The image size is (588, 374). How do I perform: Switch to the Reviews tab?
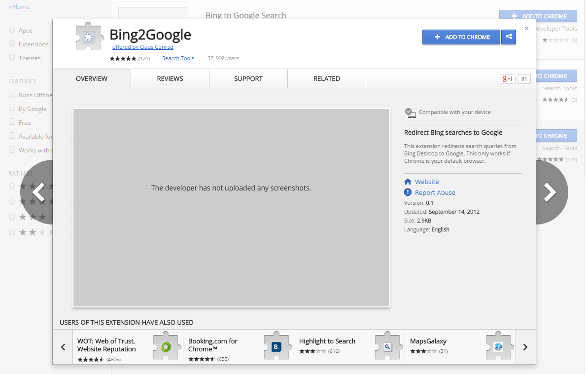click(x=170, y=78)
